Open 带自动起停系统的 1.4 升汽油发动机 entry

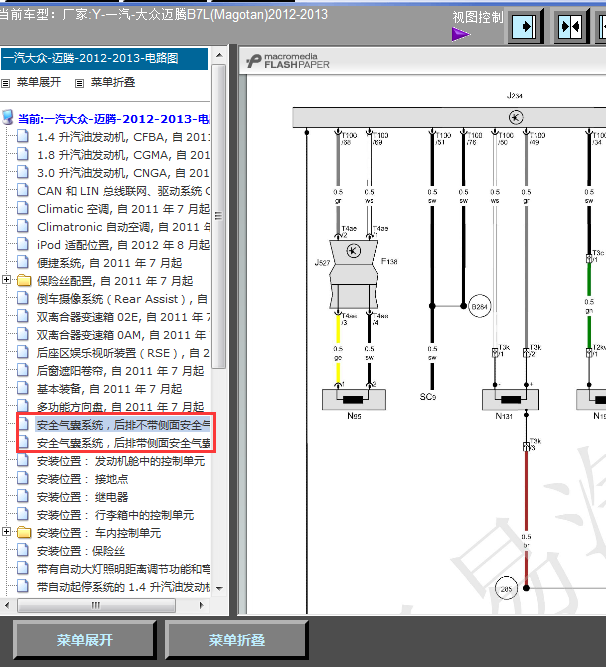click(x=123, y=587)
